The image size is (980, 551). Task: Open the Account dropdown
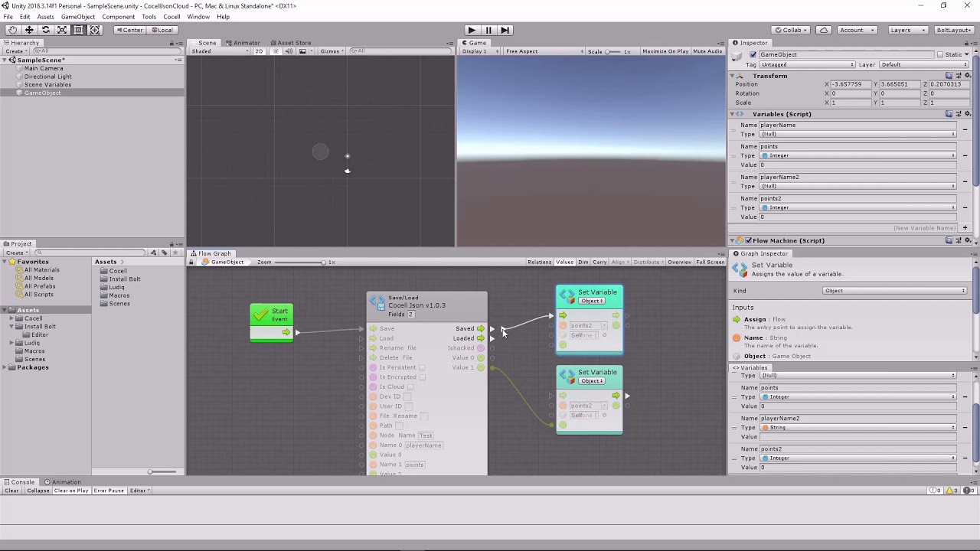click(856, 30)
